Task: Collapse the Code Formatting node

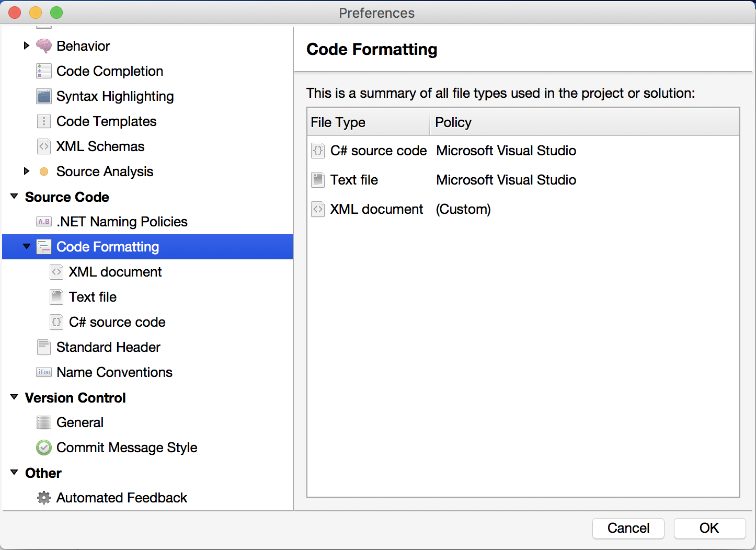Action: (27, 247)
